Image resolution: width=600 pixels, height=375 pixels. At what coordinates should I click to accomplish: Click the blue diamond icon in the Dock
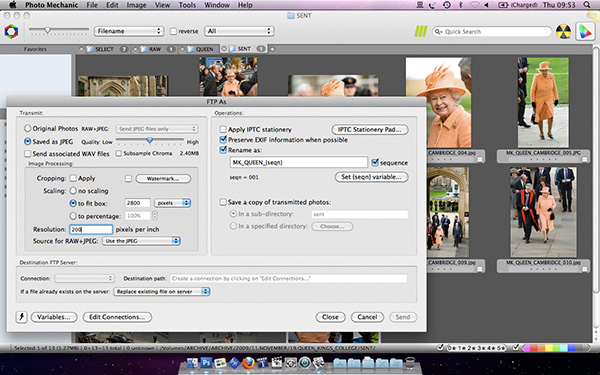pyautogui.click(x=234, y=362)
